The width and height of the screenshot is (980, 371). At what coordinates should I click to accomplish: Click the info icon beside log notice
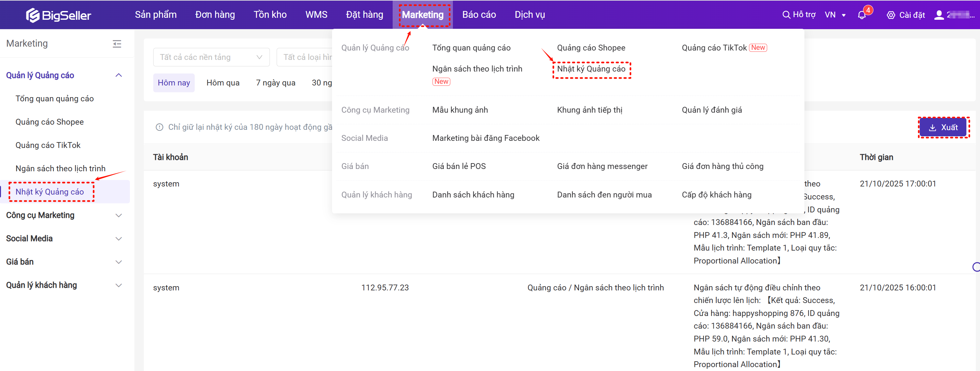pyautogui.click(x=159, y=127)
